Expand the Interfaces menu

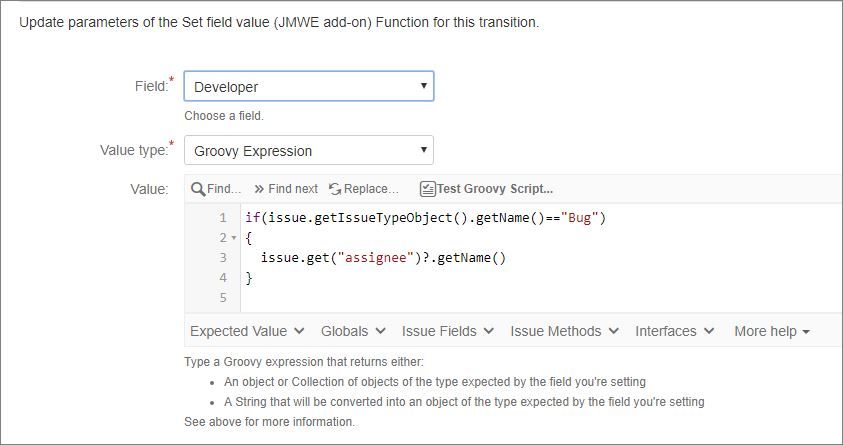[x=675, y=331]
